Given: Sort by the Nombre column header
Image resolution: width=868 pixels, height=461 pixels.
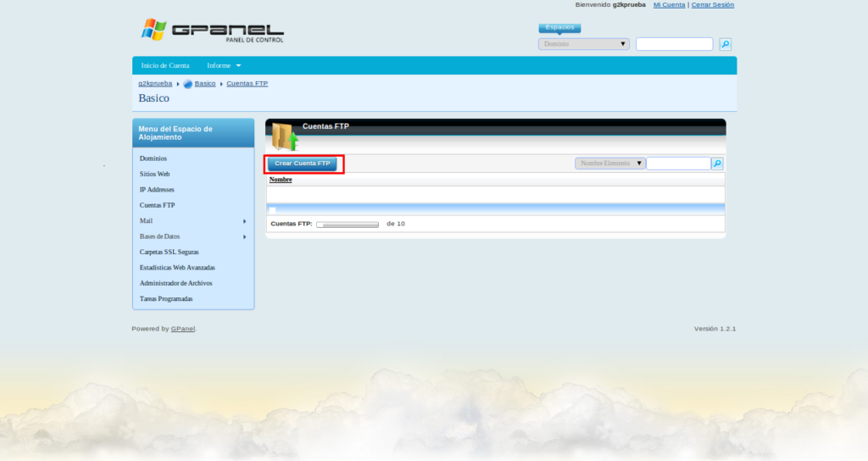Looking at the screenshot, I should click(x=281, y=180).
